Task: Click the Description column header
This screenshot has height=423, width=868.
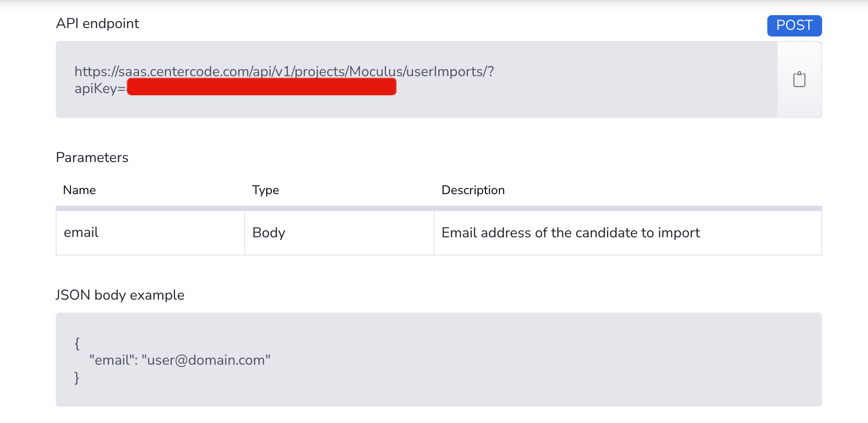Action: click(x=473, y=190)
